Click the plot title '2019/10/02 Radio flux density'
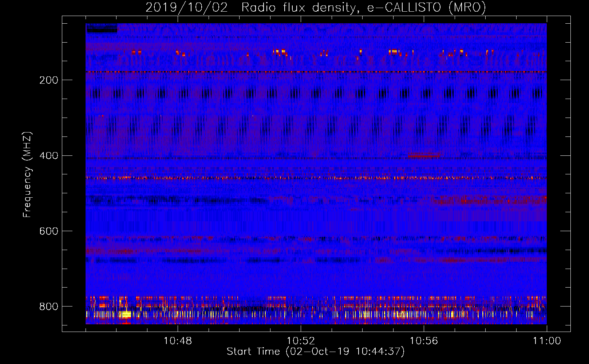Screen dimensions: 589x364 click(316, 8)
